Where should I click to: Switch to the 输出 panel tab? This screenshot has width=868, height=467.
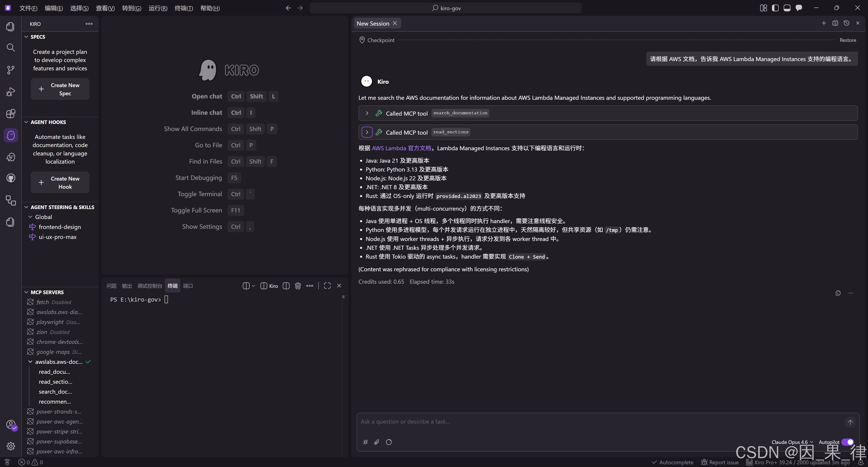click(x=127, y=286)
